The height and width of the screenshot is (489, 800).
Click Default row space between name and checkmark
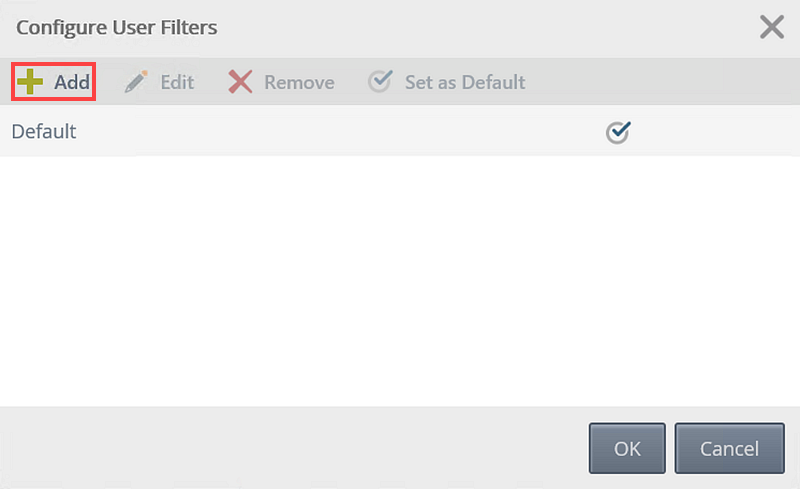point(340,132)
